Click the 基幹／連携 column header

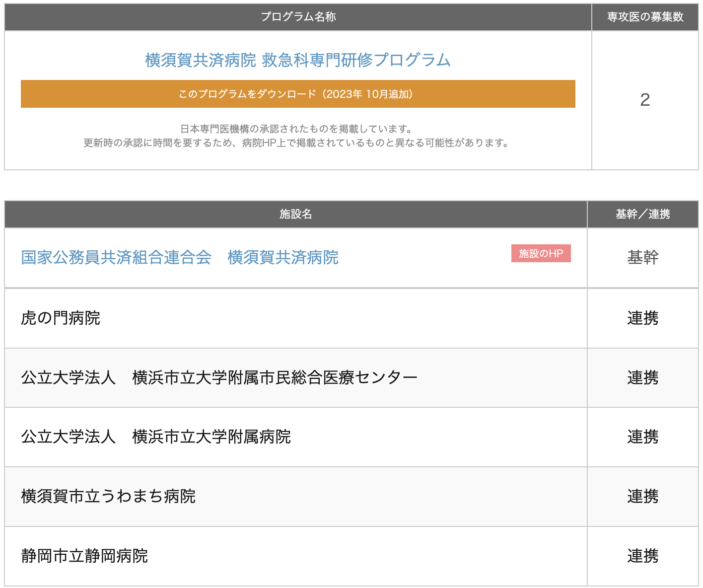click(643, 214)
